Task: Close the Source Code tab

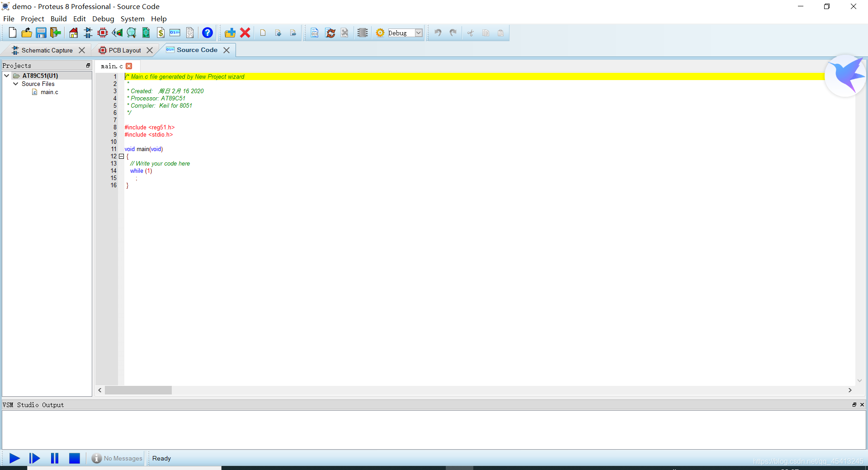Action: (x=226, y=50)
